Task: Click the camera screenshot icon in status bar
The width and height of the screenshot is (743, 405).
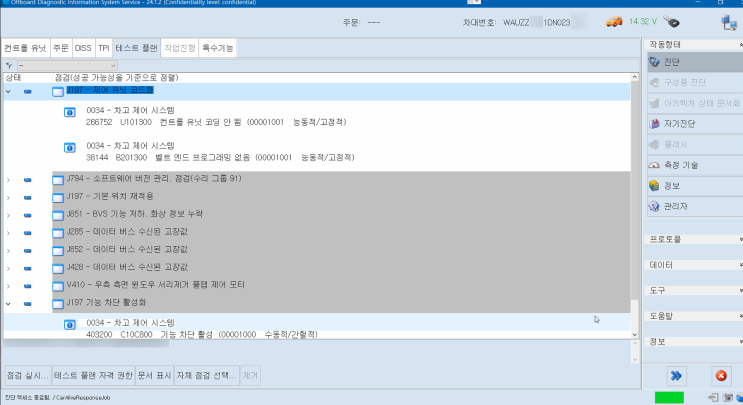Action: coord(727,398)
